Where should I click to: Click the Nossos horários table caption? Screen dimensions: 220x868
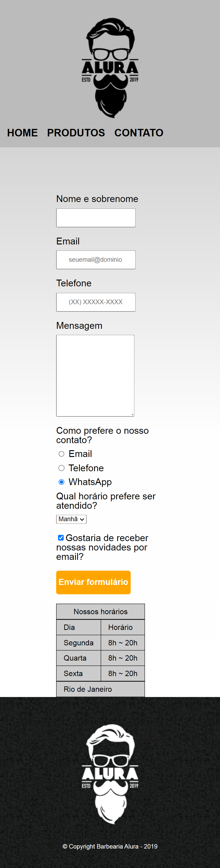[101, 612]
